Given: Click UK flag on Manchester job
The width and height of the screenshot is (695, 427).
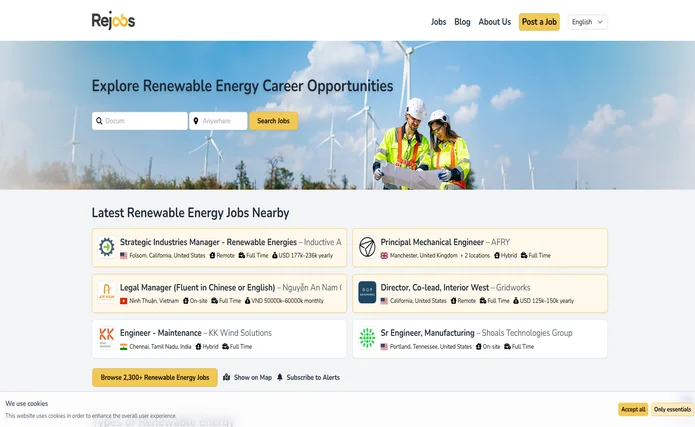Looking at the screenshot, I should [384, 255].
